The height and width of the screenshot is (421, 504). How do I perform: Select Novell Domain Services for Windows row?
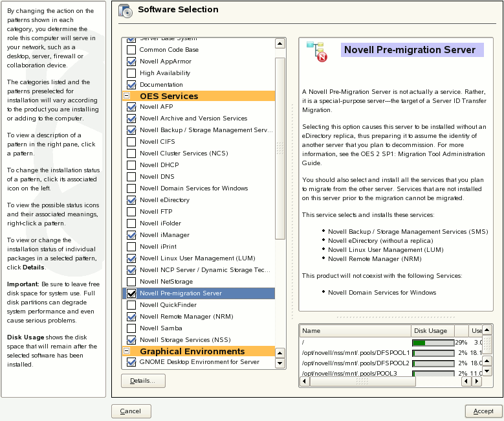199,188
